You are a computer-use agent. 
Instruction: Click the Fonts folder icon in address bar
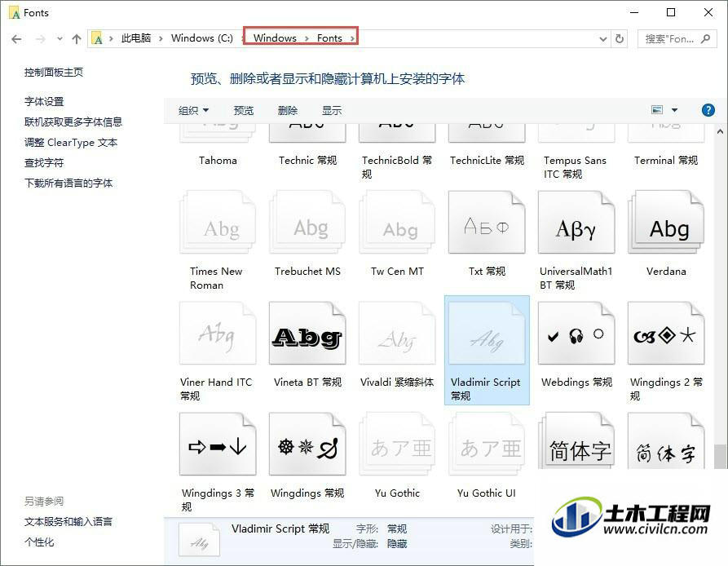point(97,38)
